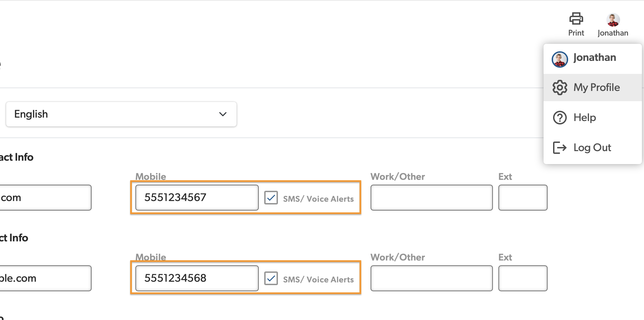Click the second Work/Other phone field
The width and height of the screenshot is (644, 320).
click(x=431, y=278)
